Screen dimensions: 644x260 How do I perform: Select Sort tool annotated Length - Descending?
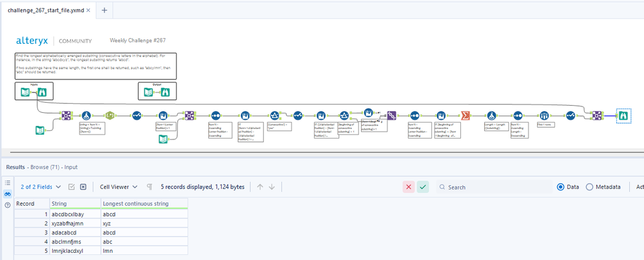pyautogui.click(x=518, y=116)
